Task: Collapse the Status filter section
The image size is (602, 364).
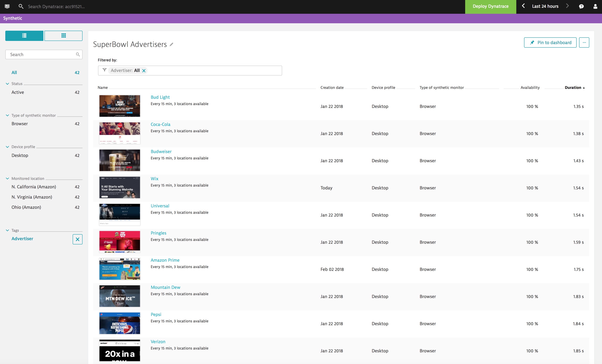Action: [x=7, y=84]
